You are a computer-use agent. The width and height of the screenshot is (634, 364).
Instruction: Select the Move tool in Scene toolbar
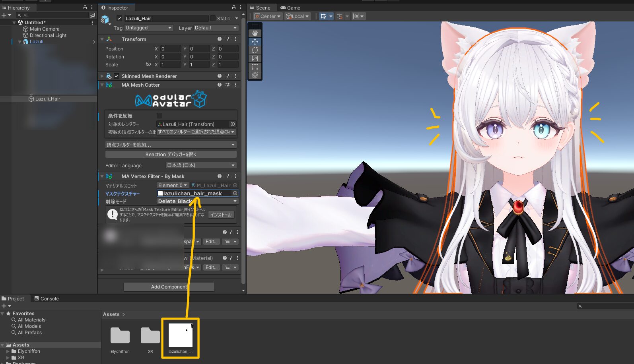255,42
